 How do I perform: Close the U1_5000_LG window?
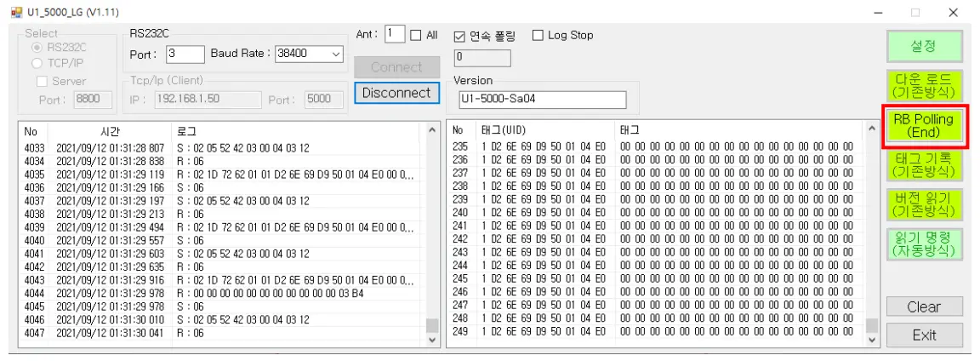click(x=953, y=13)
